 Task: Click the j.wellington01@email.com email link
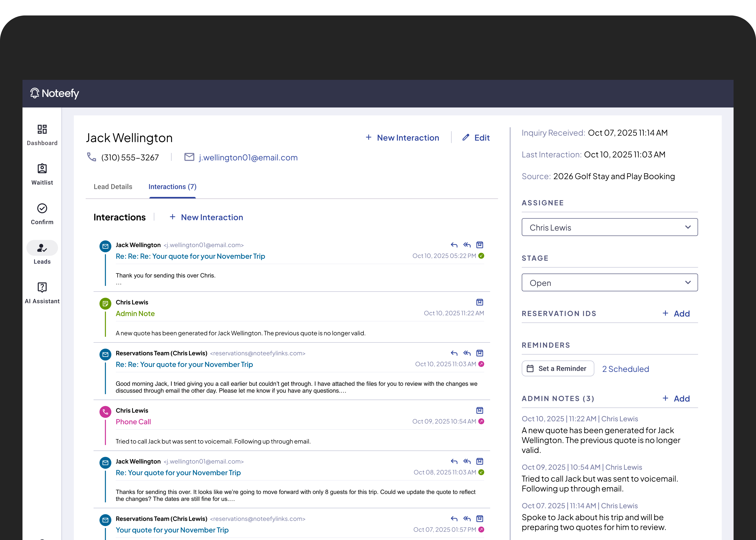(x=248, y=158)
